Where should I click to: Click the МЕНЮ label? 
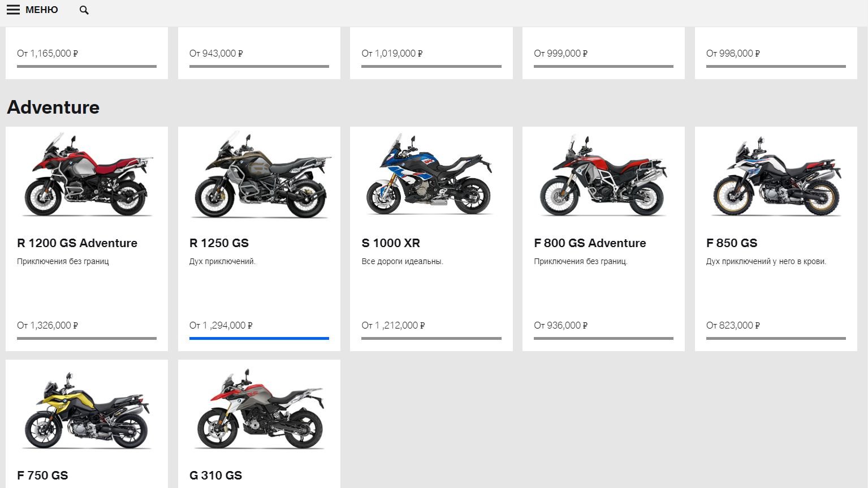[42, 10]
